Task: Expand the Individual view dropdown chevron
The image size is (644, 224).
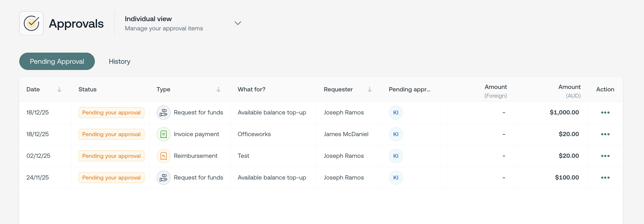Action: (238, 23)
